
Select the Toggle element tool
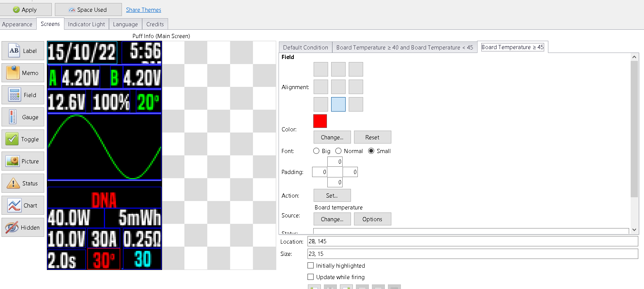click(23, 139)
